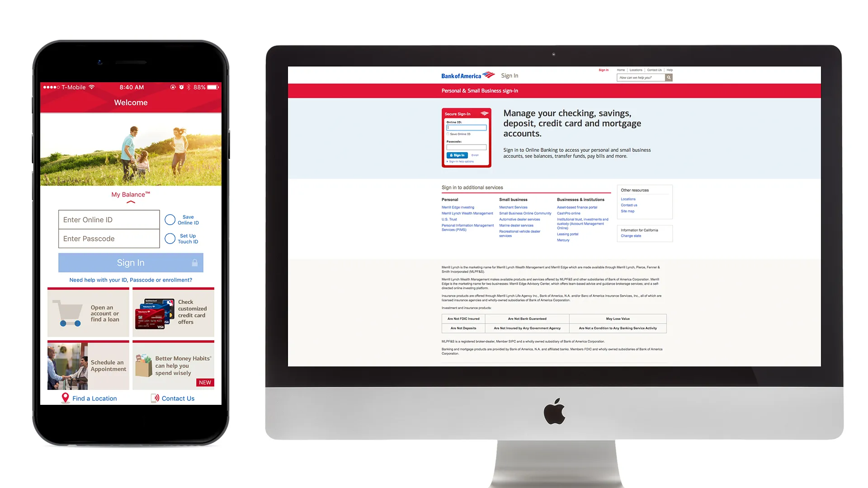Toggle the Save Online ID radio button
The image size is (868, 488).
[170, 219]
